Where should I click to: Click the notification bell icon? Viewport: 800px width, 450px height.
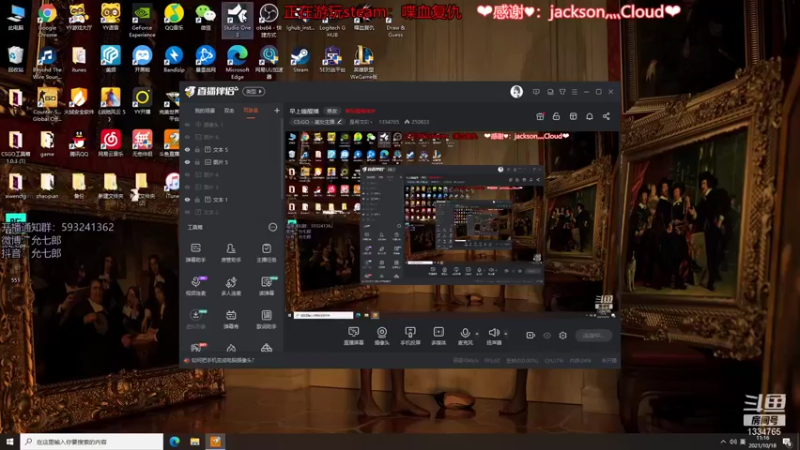click(589, 116)
